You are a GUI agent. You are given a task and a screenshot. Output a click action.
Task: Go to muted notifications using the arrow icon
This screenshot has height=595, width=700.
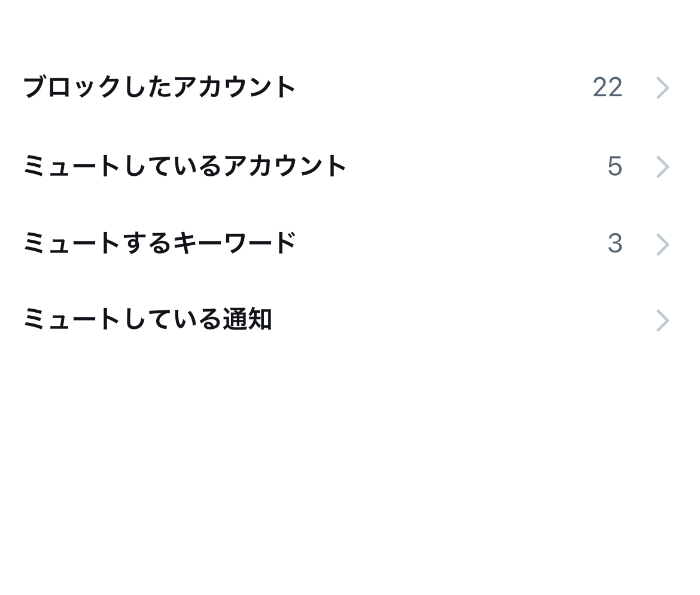[x=662, y=320]
